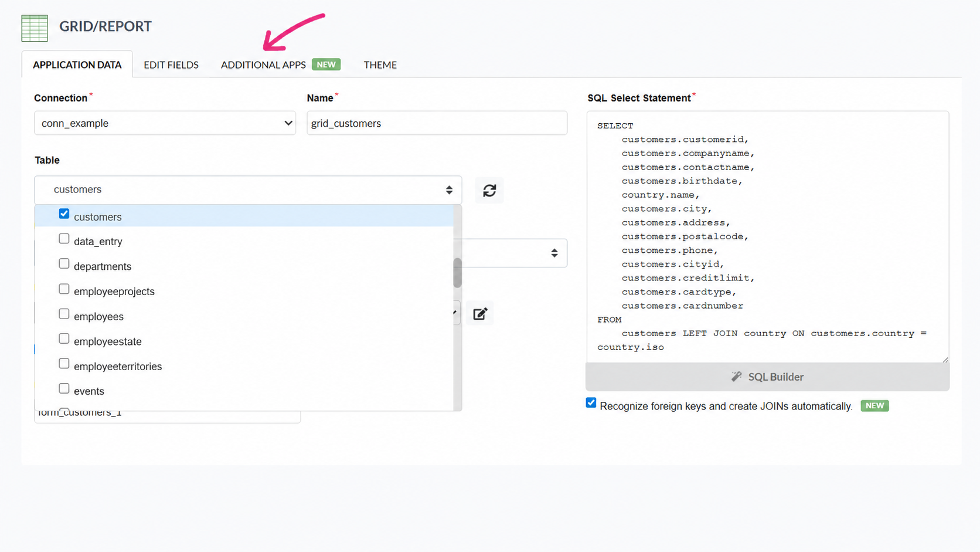
Task: Open the Additional Apps tab
Action: coord(263,65)
